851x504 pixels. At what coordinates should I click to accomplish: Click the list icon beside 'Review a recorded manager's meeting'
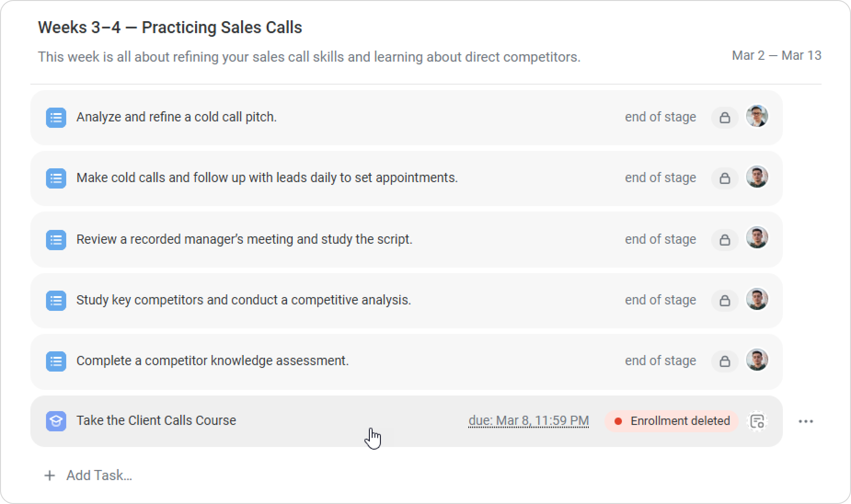pyautogui.click(x=56, y=240)
